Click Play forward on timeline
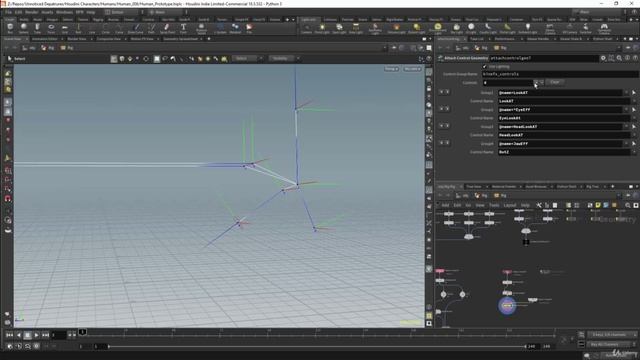 tap(36, 335)
